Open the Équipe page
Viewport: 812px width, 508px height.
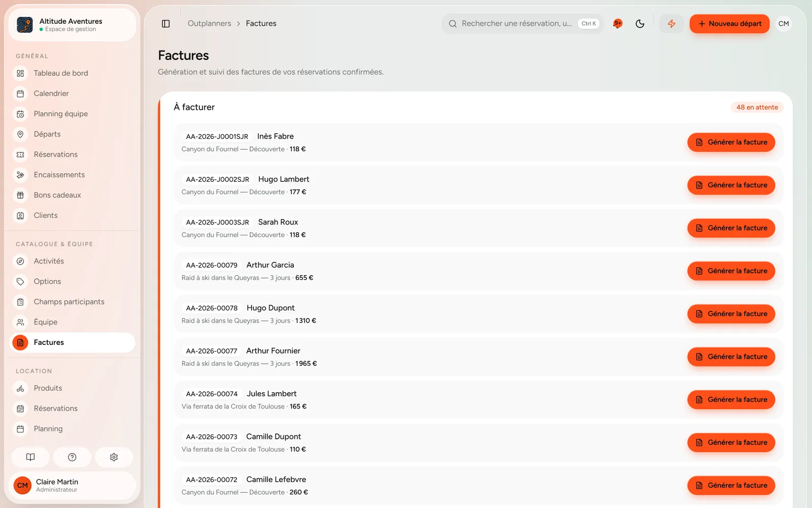pos(73,322)
